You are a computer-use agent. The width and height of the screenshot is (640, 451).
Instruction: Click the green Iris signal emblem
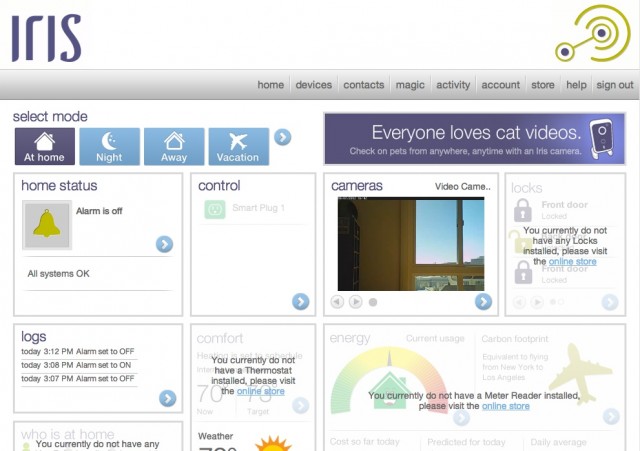(x=593, y=33)
